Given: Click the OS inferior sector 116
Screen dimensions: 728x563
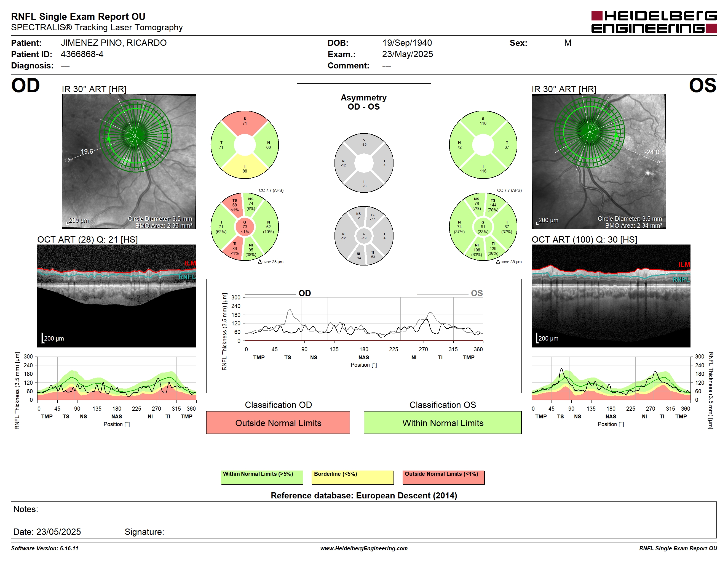Looking at the screenshot, I should click(483, 169).
